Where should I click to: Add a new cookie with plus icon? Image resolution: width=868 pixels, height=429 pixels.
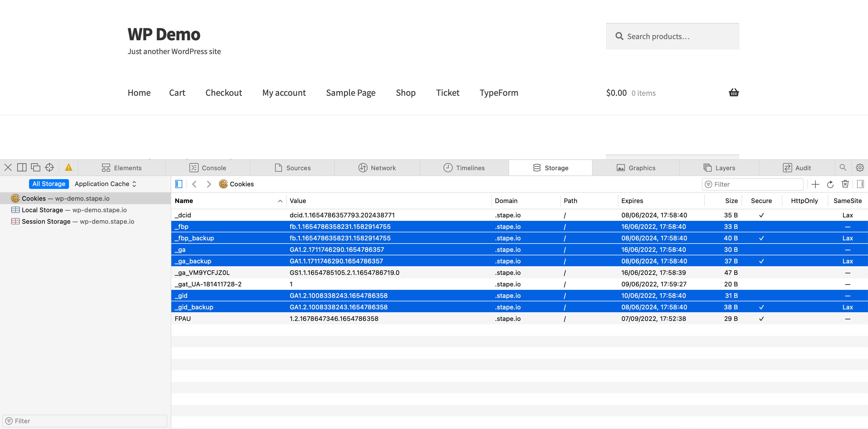click(815, 184)
